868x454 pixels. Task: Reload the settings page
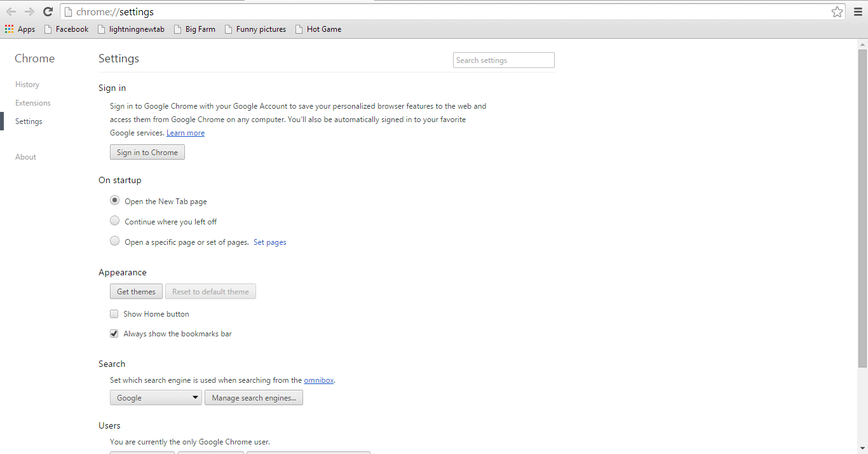click(x=48, y=11)
